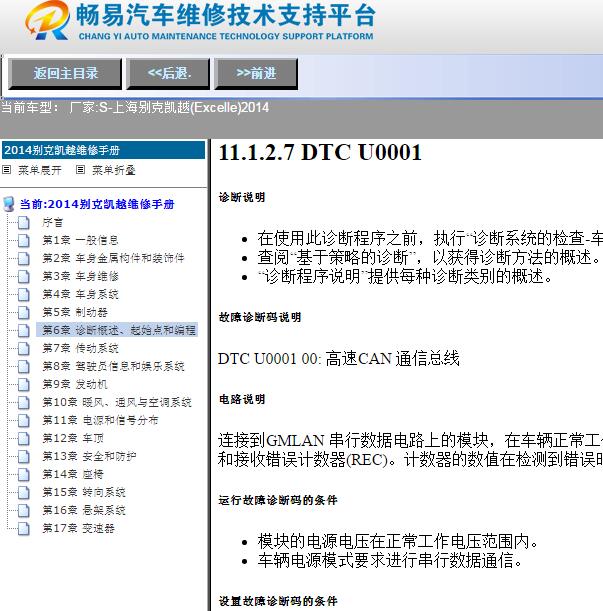Click page icon beside 第13章 安全和防护
Image resolution: width=603 pixels, height=611 pixels.
pyautogui.click(x=24, y=457)
